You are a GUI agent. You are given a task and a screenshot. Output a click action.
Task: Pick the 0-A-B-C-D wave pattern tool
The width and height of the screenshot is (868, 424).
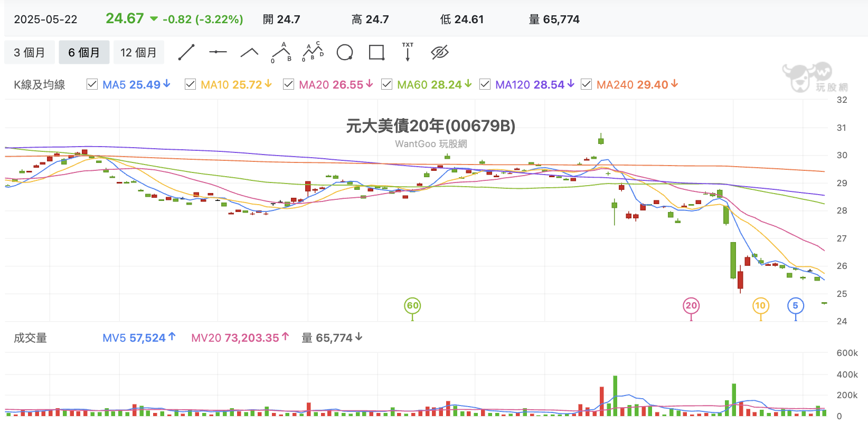313,52
